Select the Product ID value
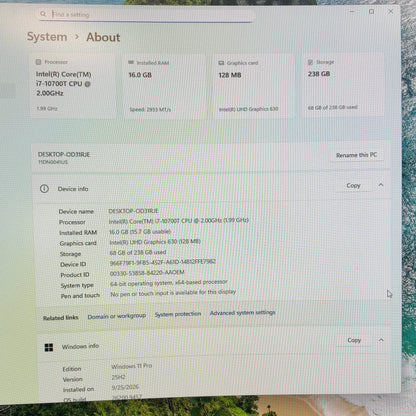 [x=147, y=273]
